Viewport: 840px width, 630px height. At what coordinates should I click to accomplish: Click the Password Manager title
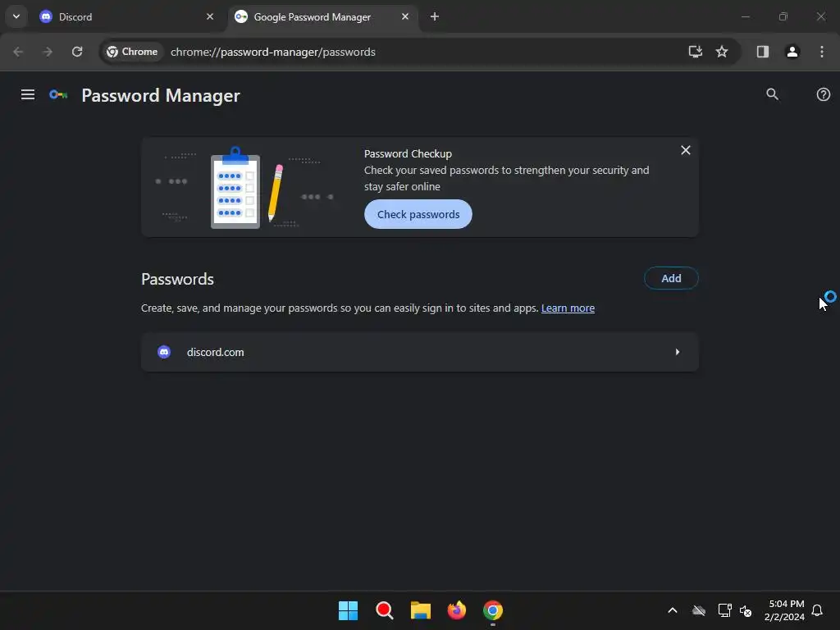point(161,95)
